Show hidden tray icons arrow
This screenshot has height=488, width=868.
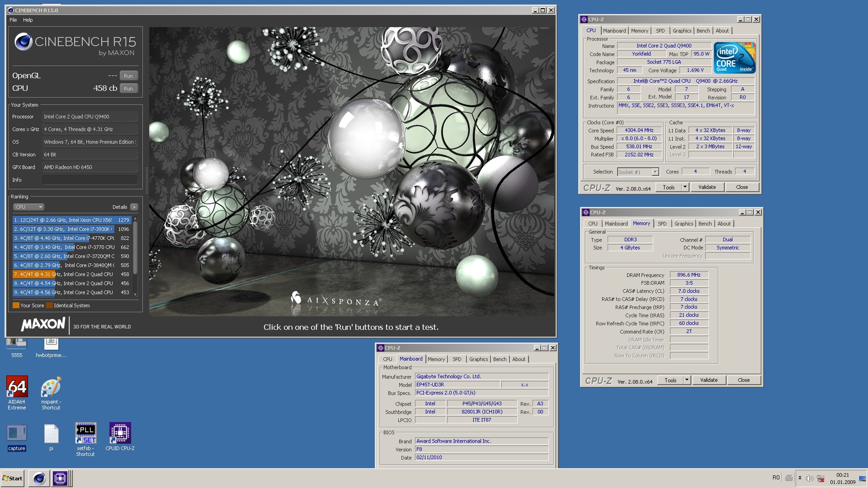[x=800, y=478]
